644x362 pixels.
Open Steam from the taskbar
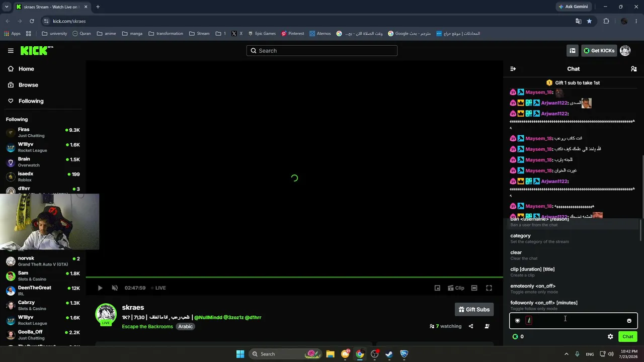click(x=389, y=354)
